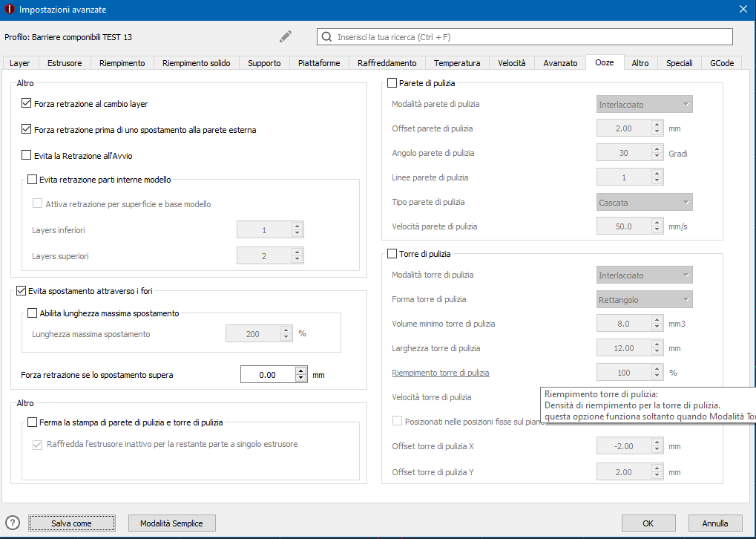
Task: Click the search magnifier icon
Action: click(326, 36)
